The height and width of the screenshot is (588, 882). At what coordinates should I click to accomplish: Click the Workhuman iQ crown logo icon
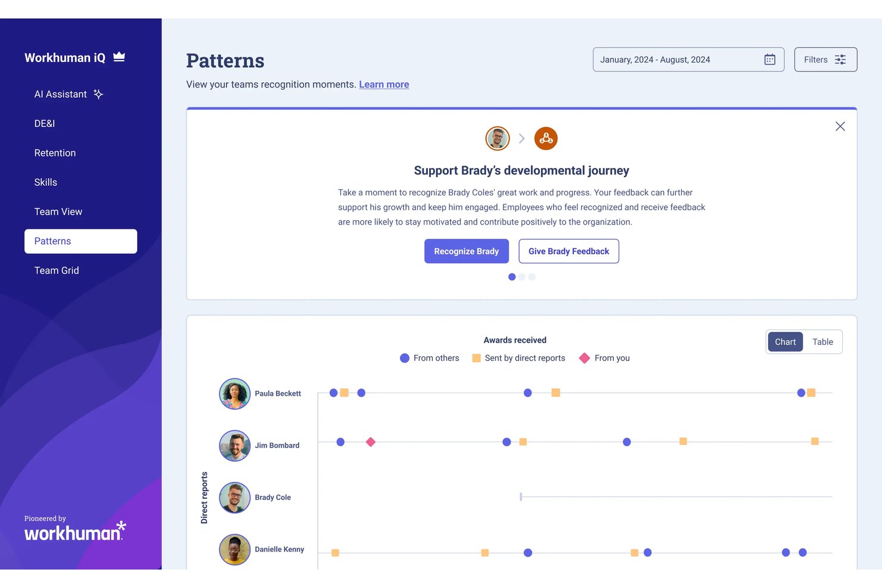119,57
